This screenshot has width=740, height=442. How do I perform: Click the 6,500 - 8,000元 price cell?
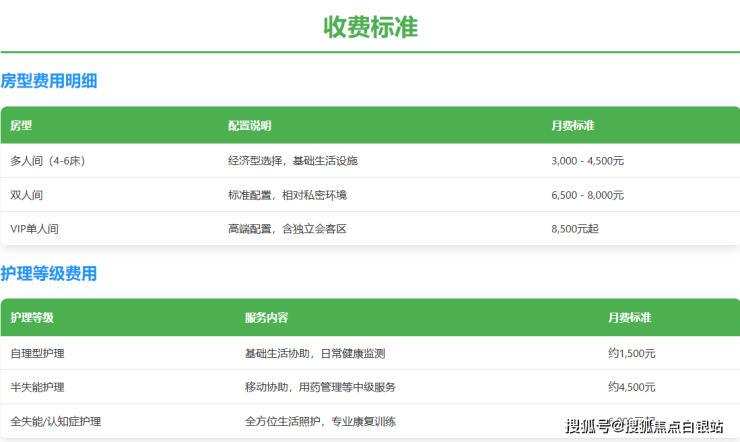[587, 194]
